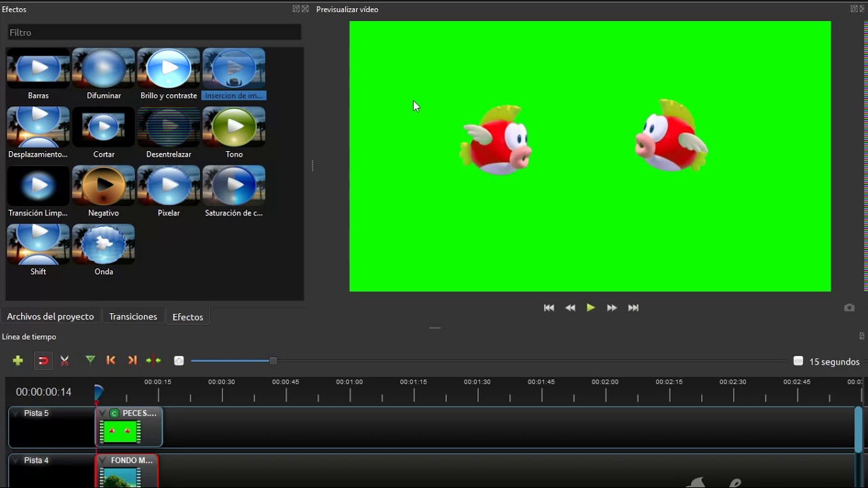Switch to the Transiciones tab
The width and height of the screenshot is (868, 488).
(133, 317)
